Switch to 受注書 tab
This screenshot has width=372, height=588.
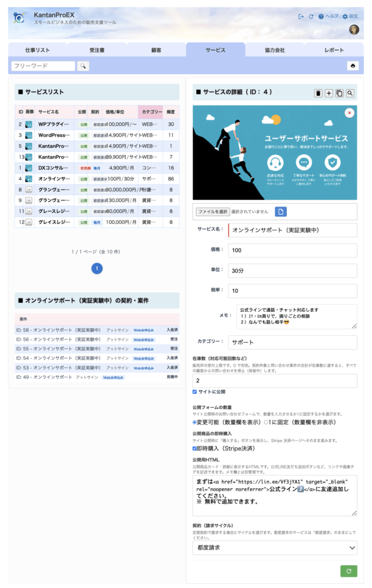[97, 50]
